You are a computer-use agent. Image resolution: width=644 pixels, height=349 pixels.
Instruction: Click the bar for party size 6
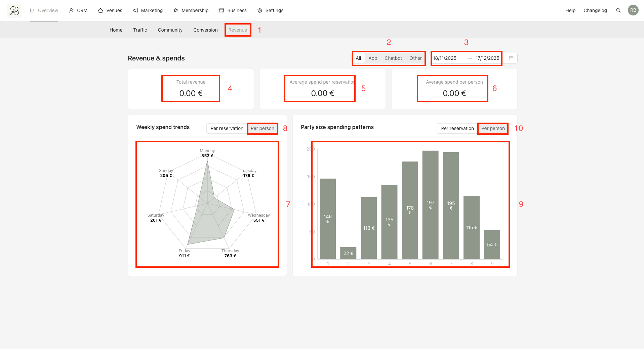coord(430,205)
